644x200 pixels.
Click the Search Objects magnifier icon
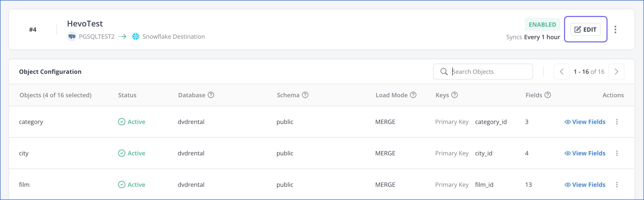coord(444,72)
